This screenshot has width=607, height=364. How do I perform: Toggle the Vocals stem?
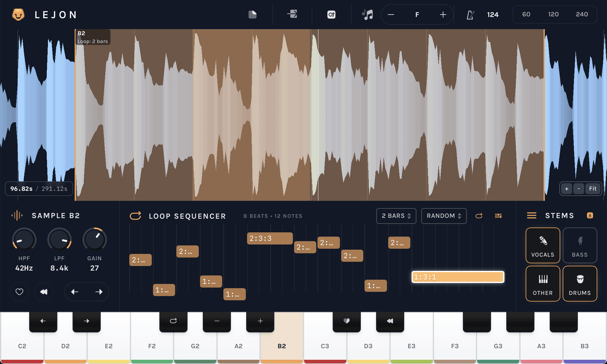tap(543, 245)
